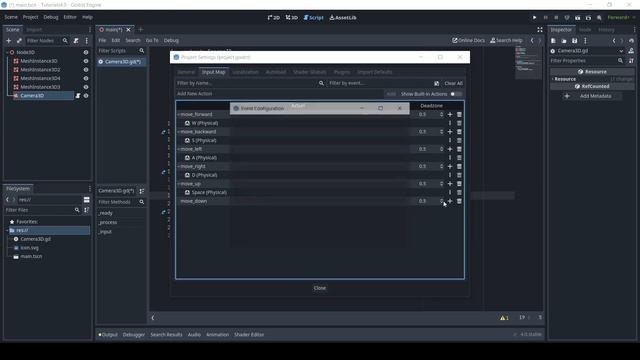
Task: Load a resource in Inspector toolbar
Action: click(x=564, y=41)
